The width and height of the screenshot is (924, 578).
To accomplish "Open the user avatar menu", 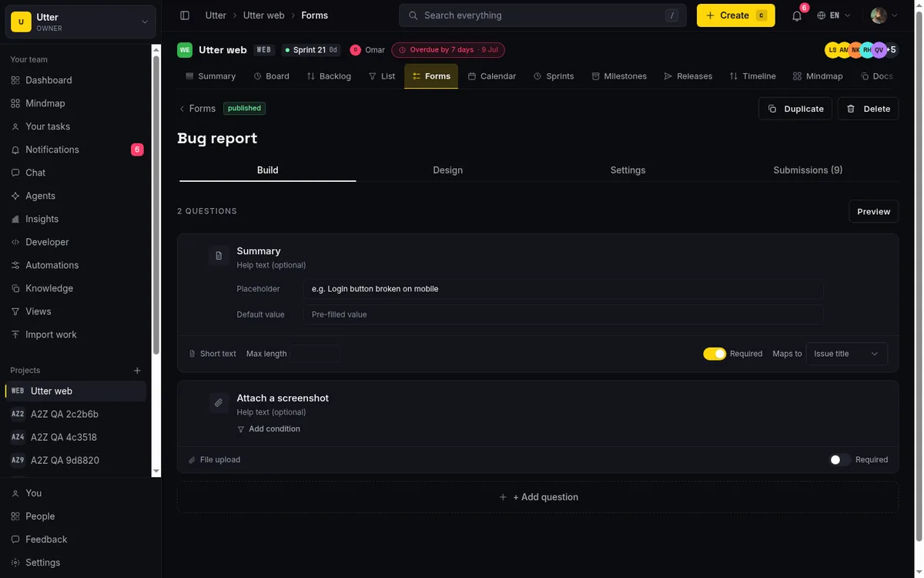I will pos(884,15).
